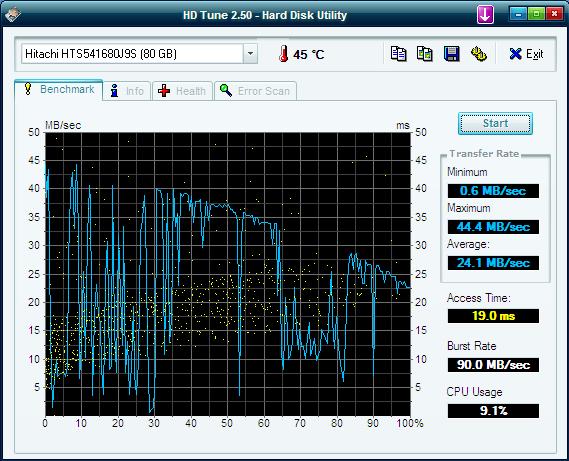Switch to the Benchmark tab
This screenshot has width=569, height=461.
[59, 90]
